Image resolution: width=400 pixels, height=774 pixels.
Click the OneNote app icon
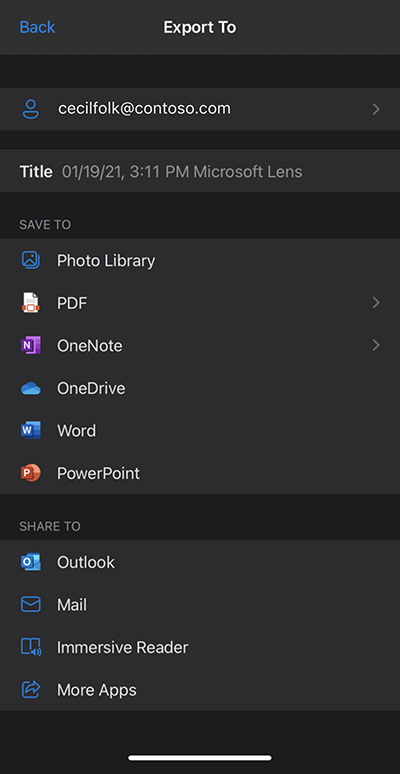point(31,346)
